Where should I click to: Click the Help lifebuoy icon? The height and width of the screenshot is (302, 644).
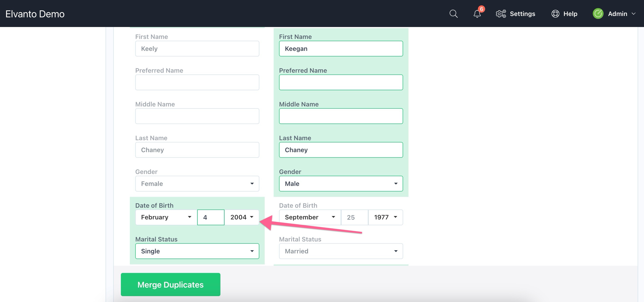555,14
